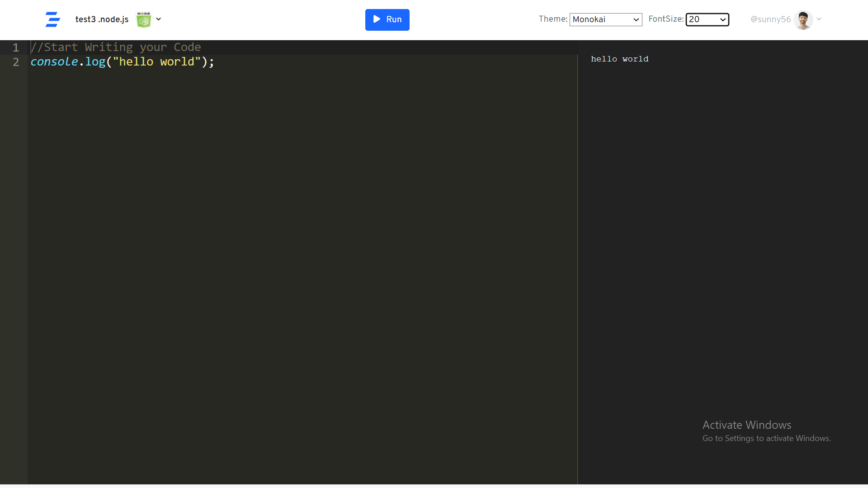
Task: Click the hello world output text
Action: (619, 59)
